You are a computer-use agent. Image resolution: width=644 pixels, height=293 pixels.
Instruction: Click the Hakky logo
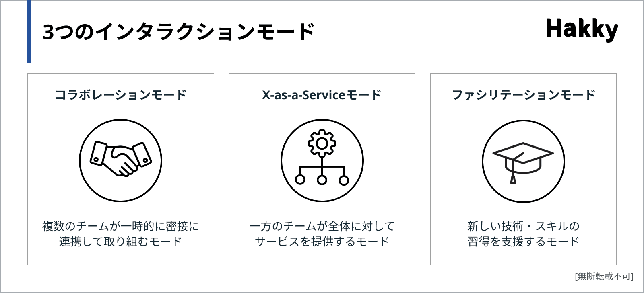[x=582, y=29]
